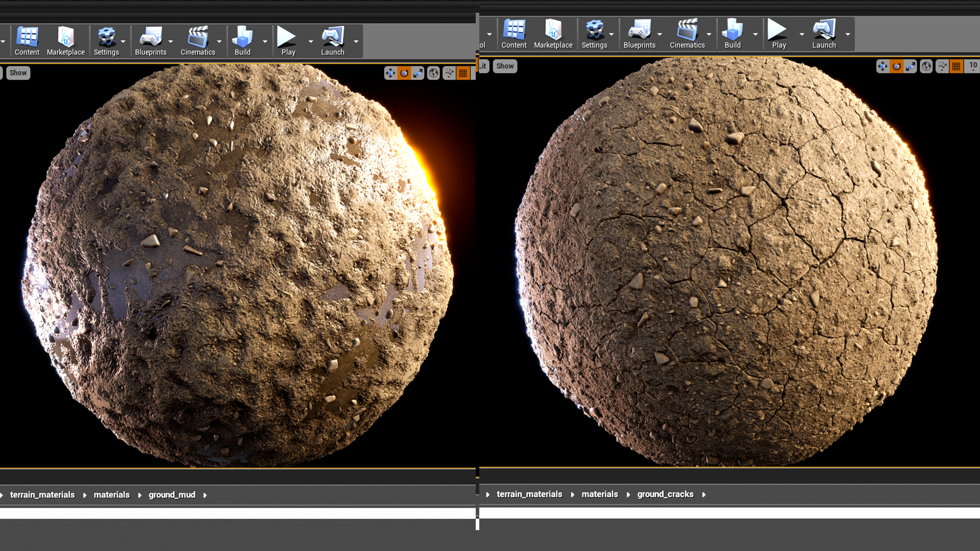Toggle grid snapping in right viewport
The image size is (980, 551).
pyautogui.click(x=956, y=66)
